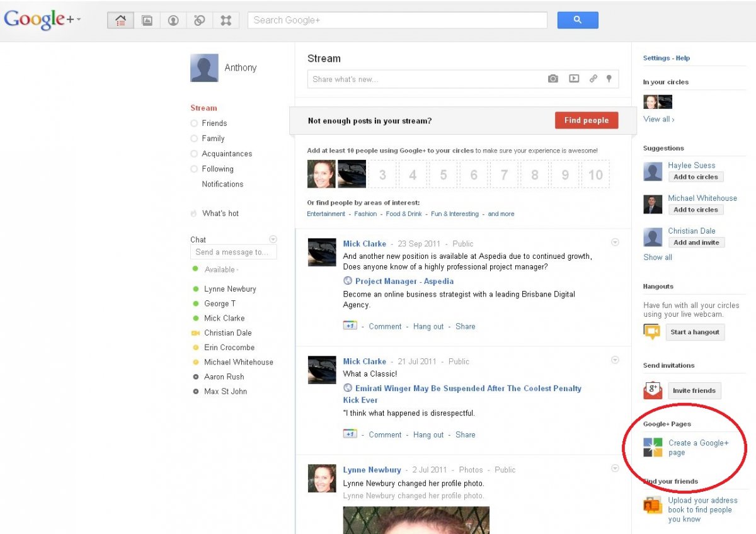Open the Help link
The width and height of the screenshot is (756, 534).
tap(683, 58)
